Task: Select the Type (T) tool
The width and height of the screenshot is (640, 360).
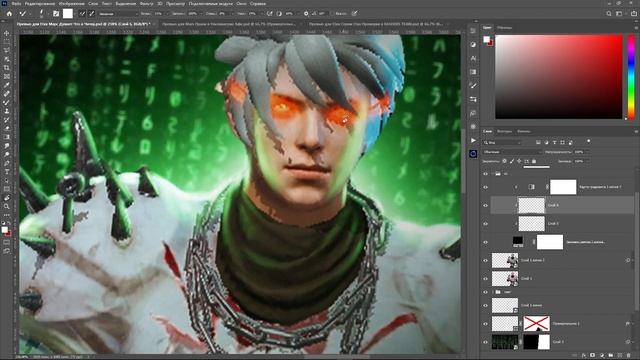Action: click(x=7, y=172)
